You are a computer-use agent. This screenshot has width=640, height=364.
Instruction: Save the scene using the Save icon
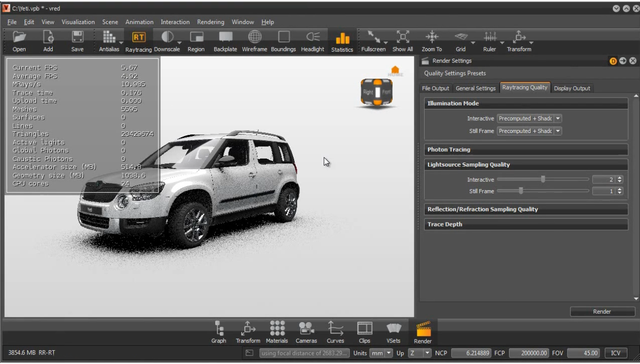77,41
